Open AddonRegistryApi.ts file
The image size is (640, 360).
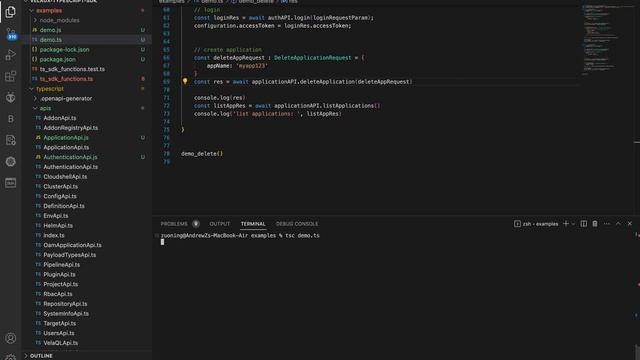click(71, 128)
